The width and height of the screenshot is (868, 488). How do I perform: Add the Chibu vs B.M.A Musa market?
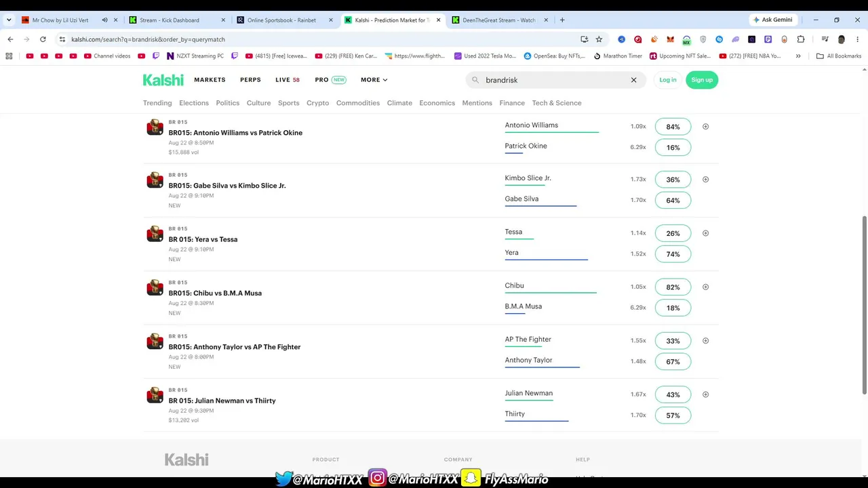pyautogui.click(x=705, y=287)
